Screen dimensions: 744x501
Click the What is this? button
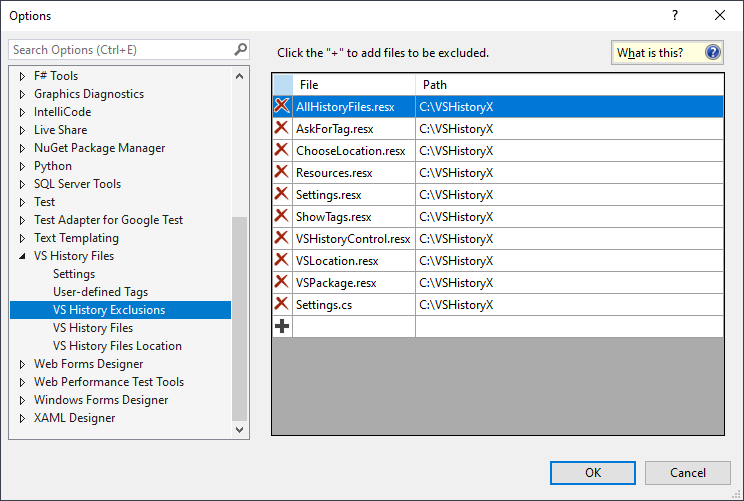click(667, 52)
